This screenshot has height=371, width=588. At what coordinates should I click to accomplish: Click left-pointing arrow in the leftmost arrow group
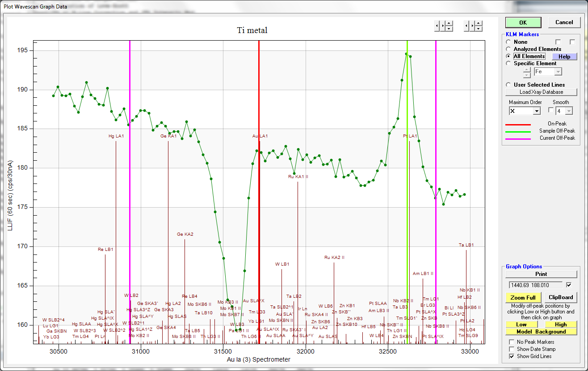pyautogui.click(x=437, y=26)
